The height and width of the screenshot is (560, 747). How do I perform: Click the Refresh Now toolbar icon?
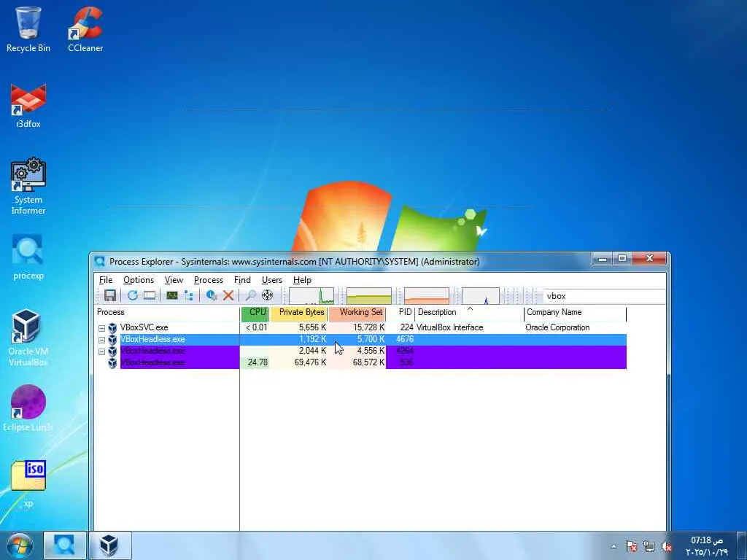point(133,296)
